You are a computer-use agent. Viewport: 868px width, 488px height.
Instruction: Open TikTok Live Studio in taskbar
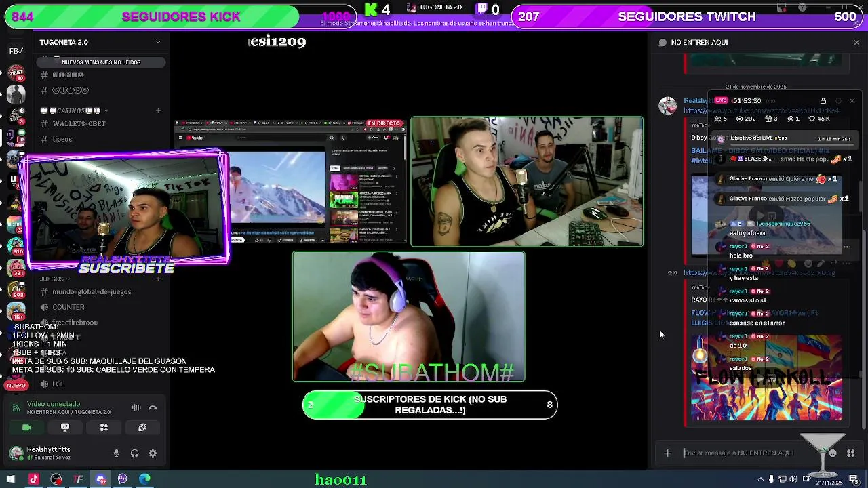(33, 479)
